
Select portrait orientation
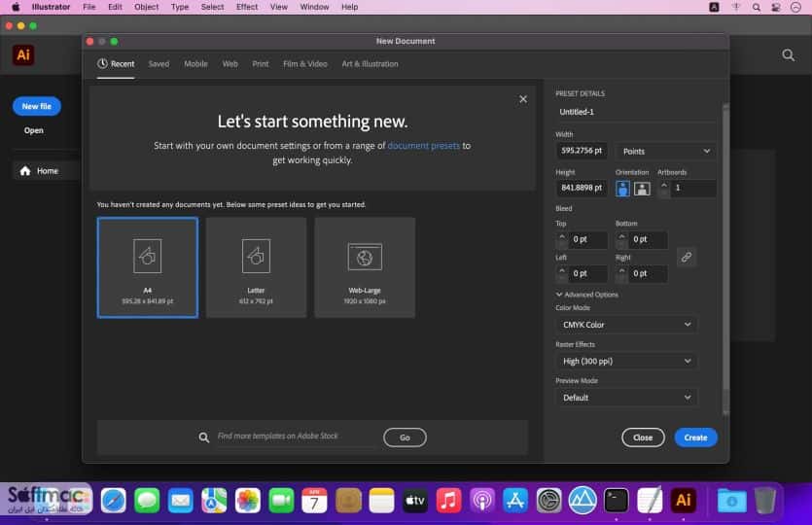coord(622,189)
